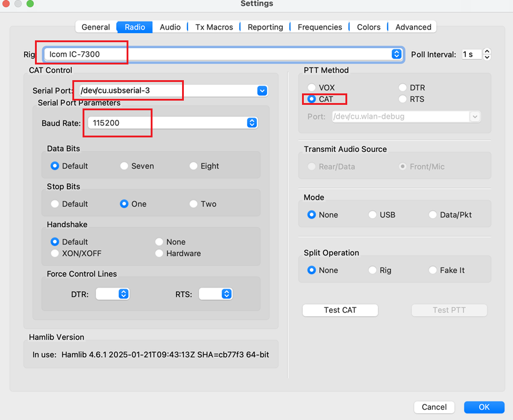The image size is (513, 420).
Task: Click the Poll Interval value field
Action: coord(471,54)
